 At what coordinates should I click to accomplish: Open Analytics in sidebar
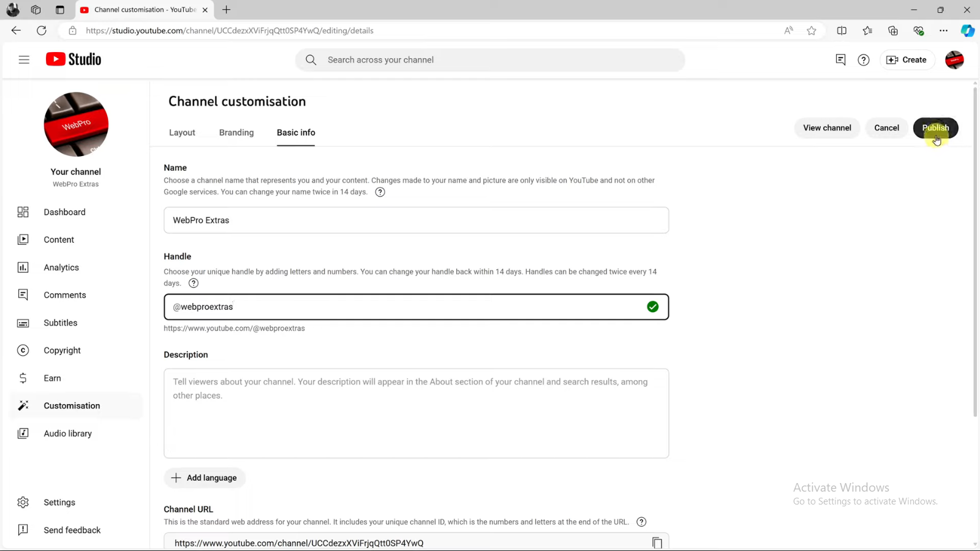click(76, 268)
